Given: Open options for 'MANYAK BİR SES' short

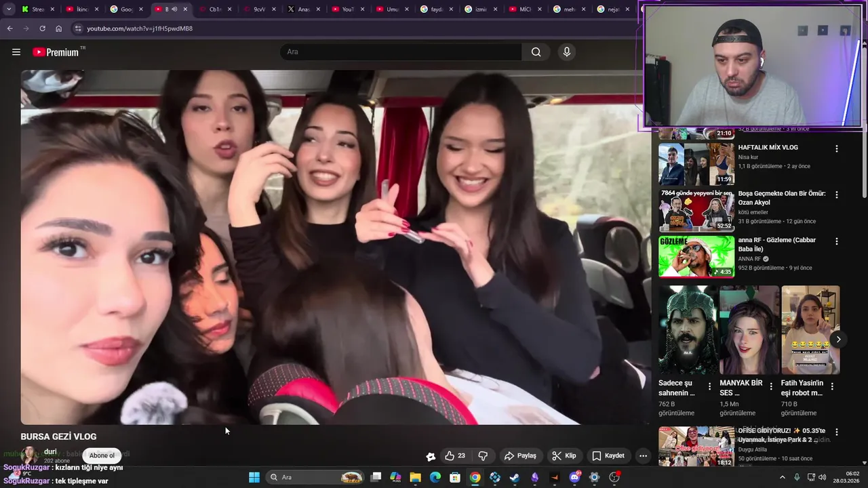Looking at the screenshot, I should (x=771, y=386).
